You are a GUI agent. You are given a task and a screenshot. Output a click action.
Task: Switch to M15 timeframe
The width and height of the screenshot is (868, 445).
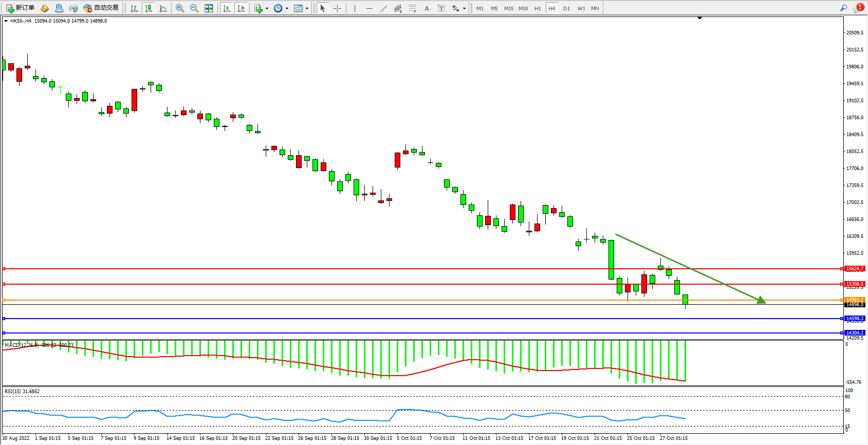[x=508, y=8]
